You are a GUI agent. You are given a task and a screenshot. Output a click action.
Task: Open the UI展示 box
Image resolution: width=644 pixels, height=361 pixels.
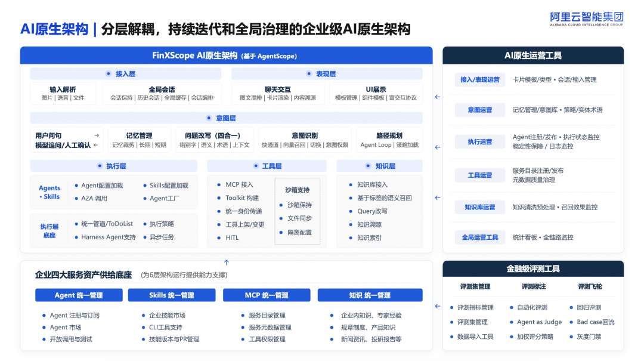[376, 93]
